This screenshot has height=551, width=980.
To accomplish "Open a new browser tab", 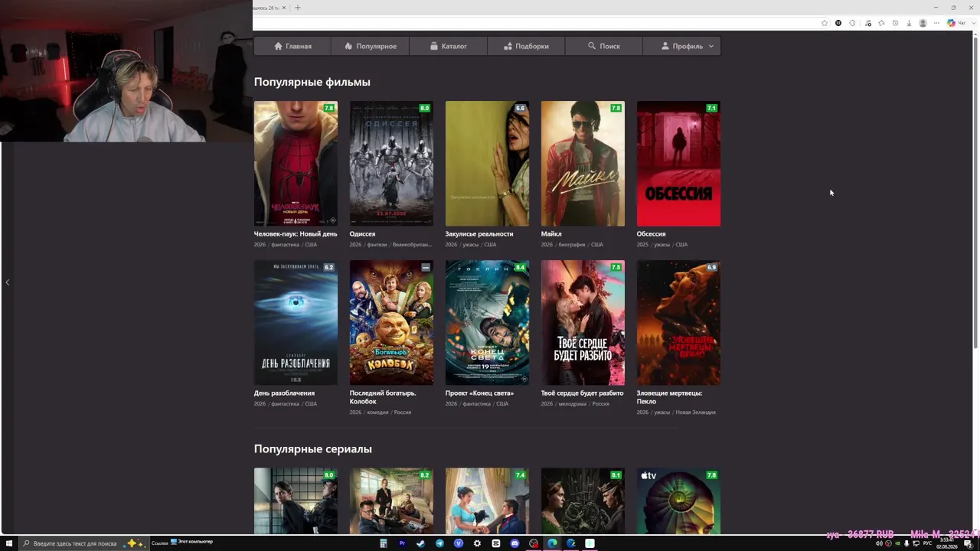I will point(298,8).
